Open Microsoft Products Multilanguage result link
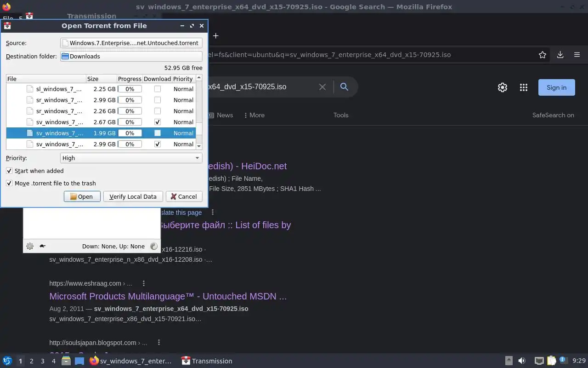Screen dimensions: 588x368 coord(168,296)
